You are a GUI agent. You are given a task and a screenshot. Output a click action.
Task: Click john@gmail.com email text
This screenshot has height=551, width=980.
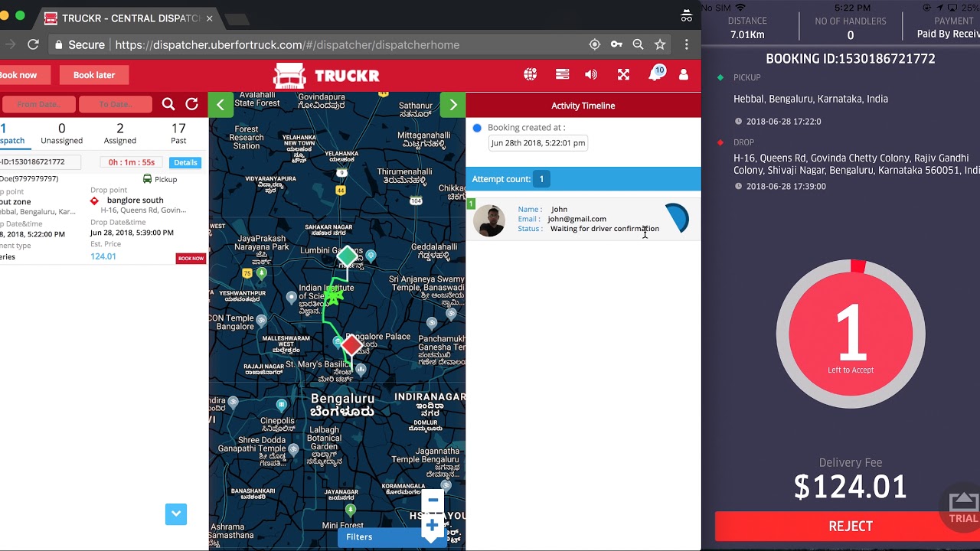[x=577, y=219]
